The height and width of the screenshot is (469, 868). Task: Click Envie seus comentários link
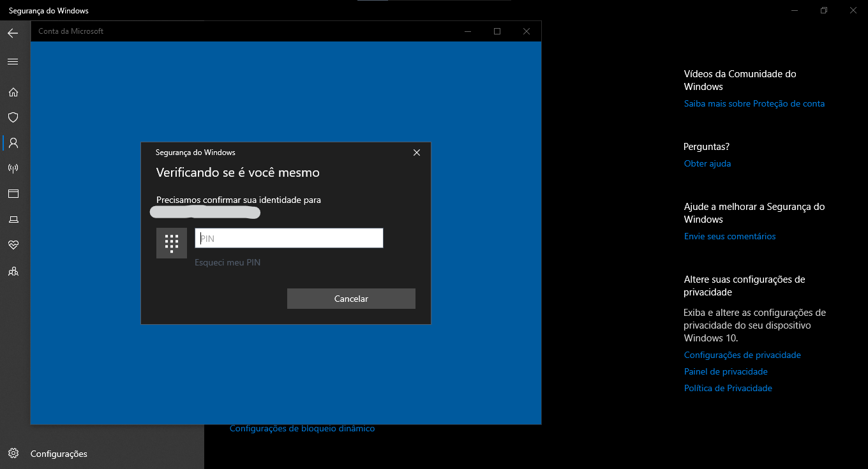730,236
